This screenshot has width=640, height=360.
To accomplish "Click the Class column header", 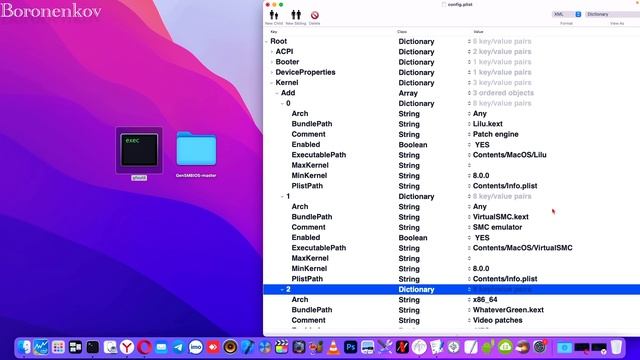I will 402,32.
